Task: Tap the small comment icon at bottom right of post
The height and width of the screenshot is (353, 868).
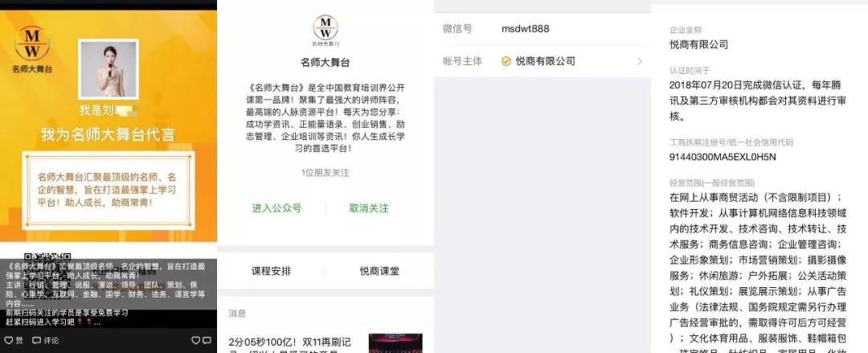Action: coord(207,340)
